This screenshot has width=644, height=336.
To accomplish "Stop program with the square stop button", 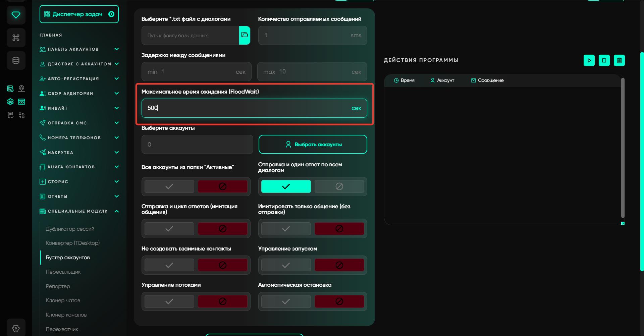I will click(604, 60).
